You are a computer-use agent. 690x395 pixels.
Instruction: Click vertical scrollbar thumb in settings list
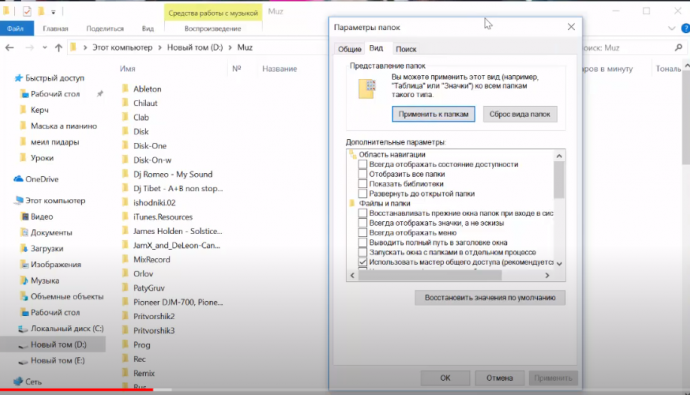[559, 180]
